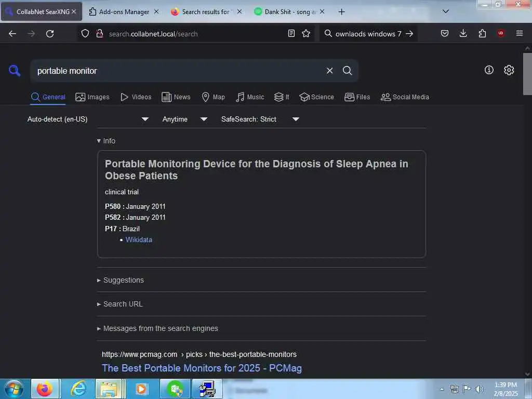The width and height of the screenshot is (532, 399).
Task: Click the page vertical scrollbar thumb
Action: pos(527,74)
